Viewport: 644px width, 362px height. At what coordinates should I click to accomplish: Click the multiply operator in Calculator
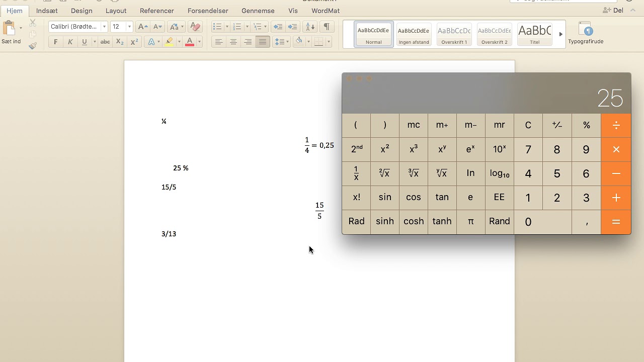pyautogui.click(x=616, y=149)
